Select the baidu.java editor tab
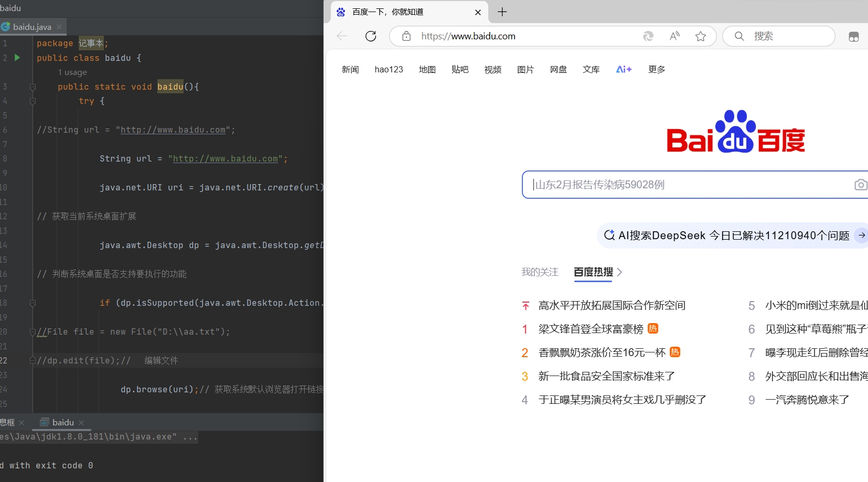The width and height of the screenshot is (868, 482). pyautogui.click(x=31, y=27)
